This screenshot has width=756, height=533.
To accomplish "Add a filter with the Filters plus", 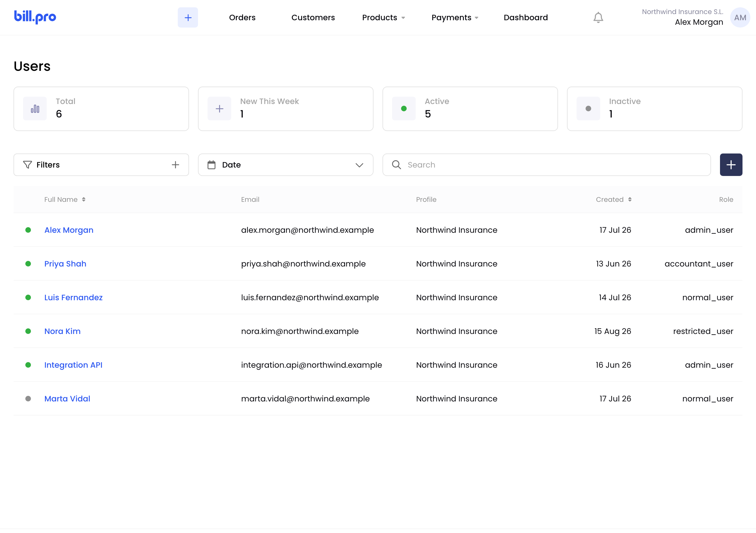I will click(x=175, y=164).
